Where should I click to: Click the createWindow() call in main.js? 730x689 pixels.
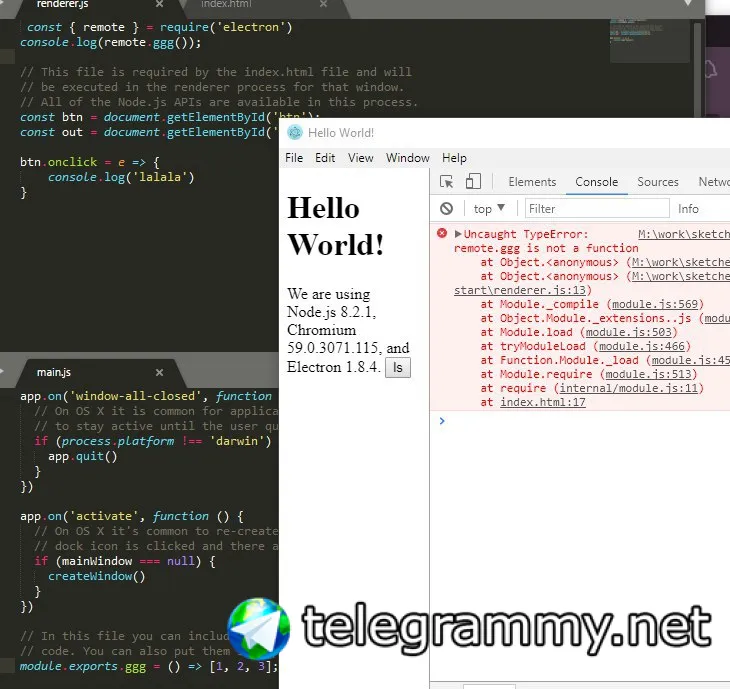coord(97,576)
